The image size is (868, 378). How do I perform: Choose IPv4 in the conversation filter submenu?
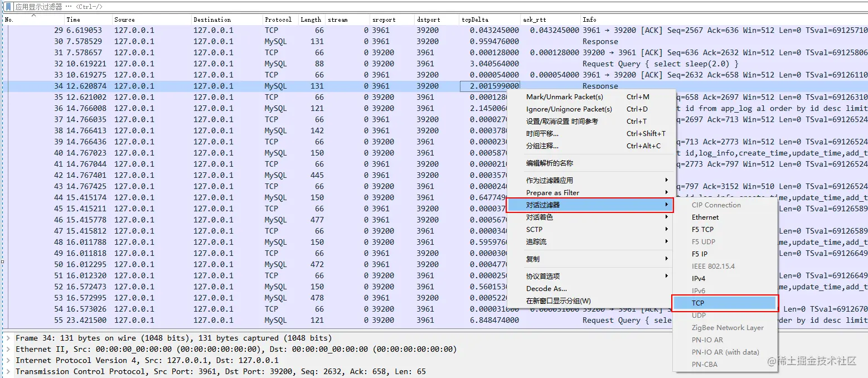(725, 279)
